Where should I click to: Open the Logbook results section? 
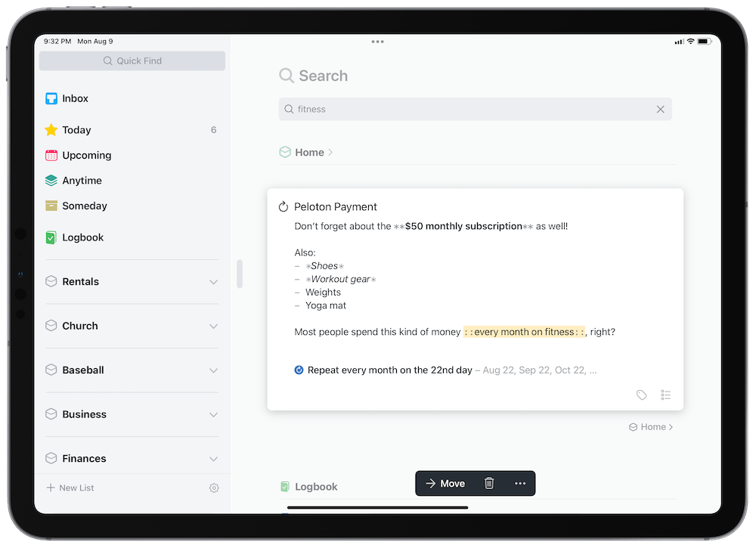[x=316, y=487]
